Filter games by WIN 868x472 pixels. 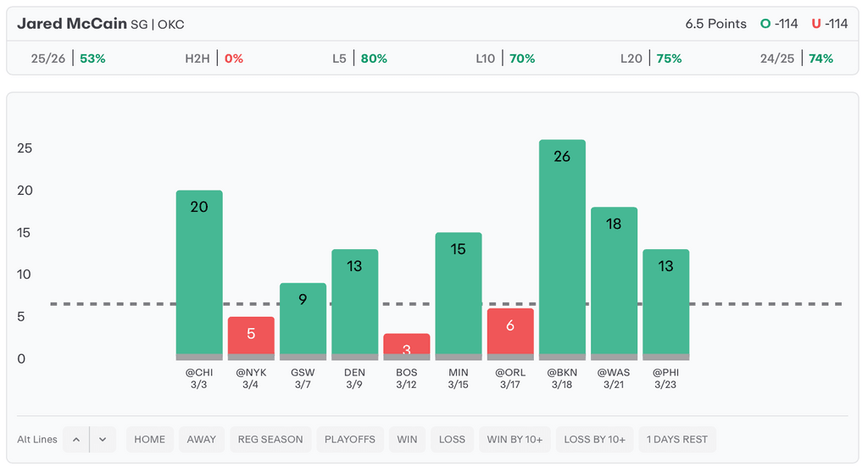coord(407,439)
